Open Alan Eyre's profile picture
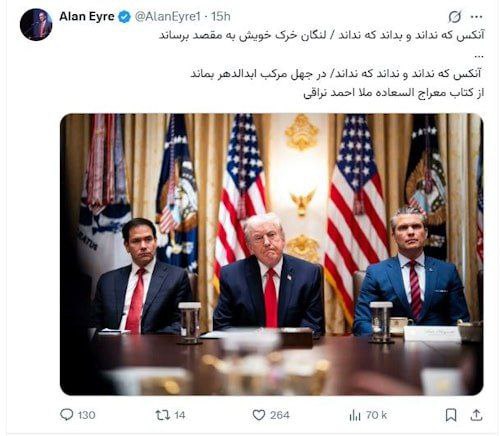This screenshot has width=500, height=436. click(x=36, y=25)
